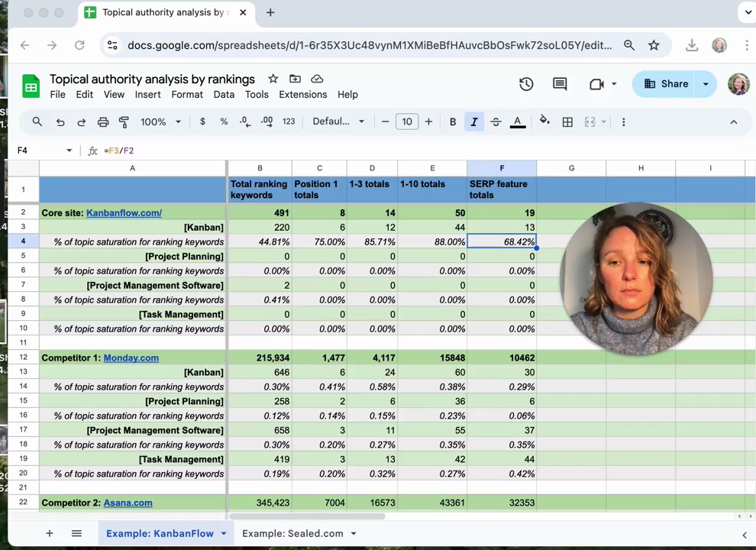Screen dimensions: 756x550
Task: Click the font size field showing 10
Action: coord(407,122)
